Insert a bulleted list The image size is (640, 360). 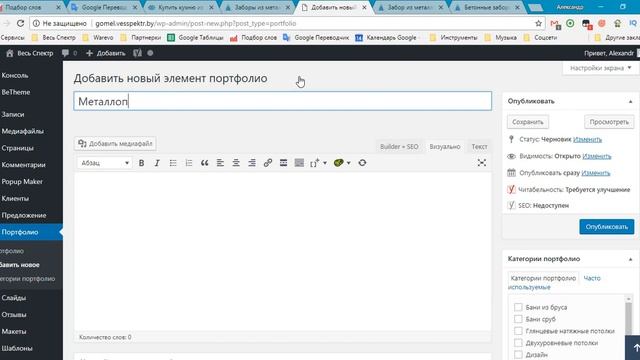click(x=173, y=163)
